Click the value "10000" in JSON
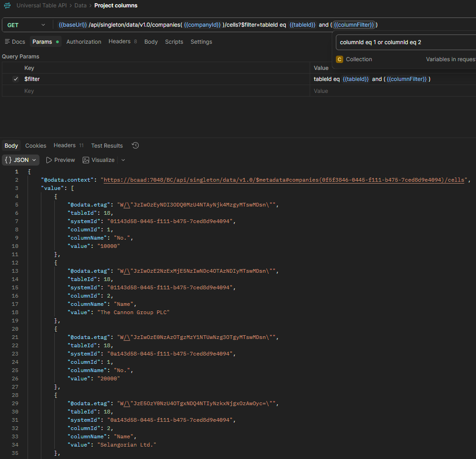Viewport: 476px width, 459px height. pos(109,246)
